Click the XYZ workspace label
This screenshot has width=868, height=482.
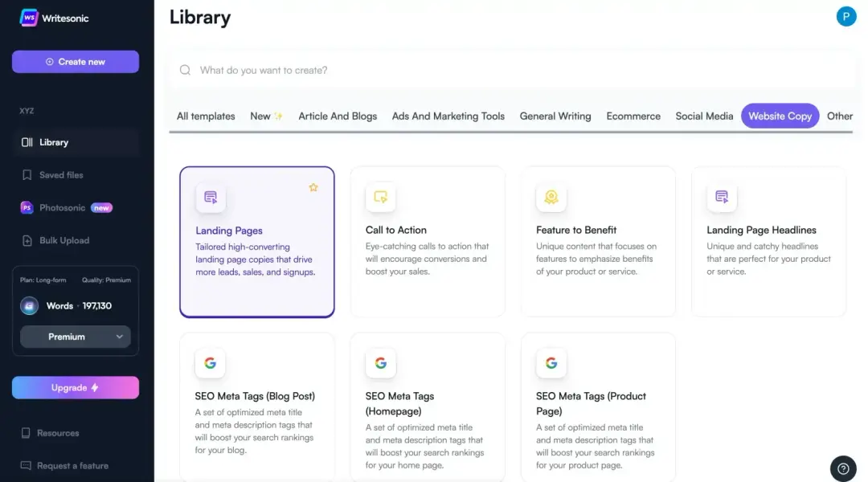[27, 111]
